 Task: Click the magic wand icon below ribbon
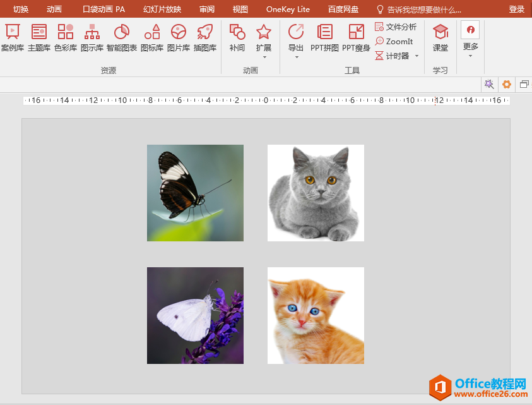[488, 84]
